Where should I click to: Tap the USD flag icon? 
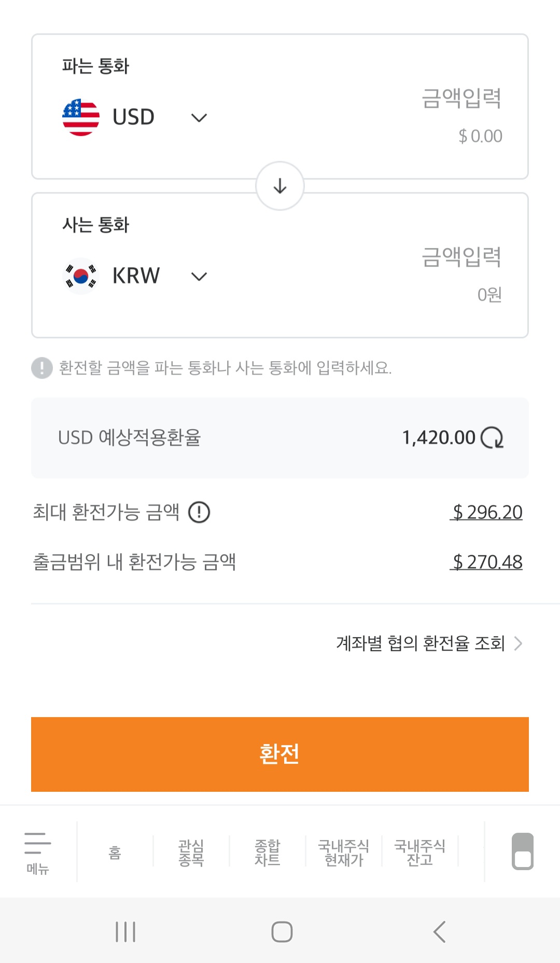click(81, 117)
